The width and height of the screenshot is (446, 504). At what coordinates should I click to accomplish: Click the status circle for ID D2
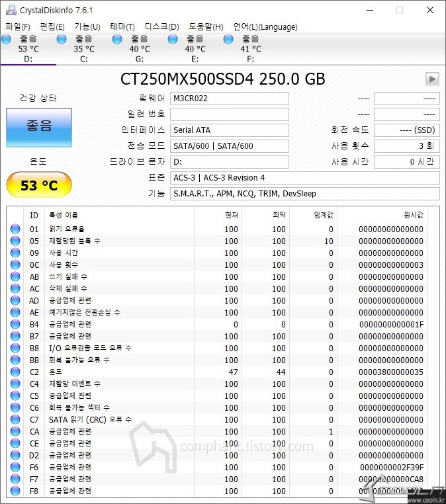click(15, 455)
